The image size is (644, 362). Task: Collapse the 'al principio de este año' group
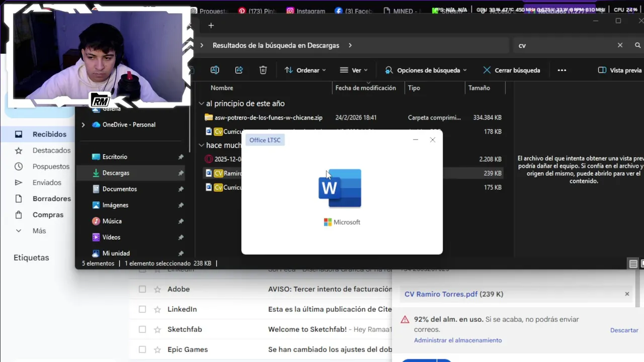pos(201,104)
